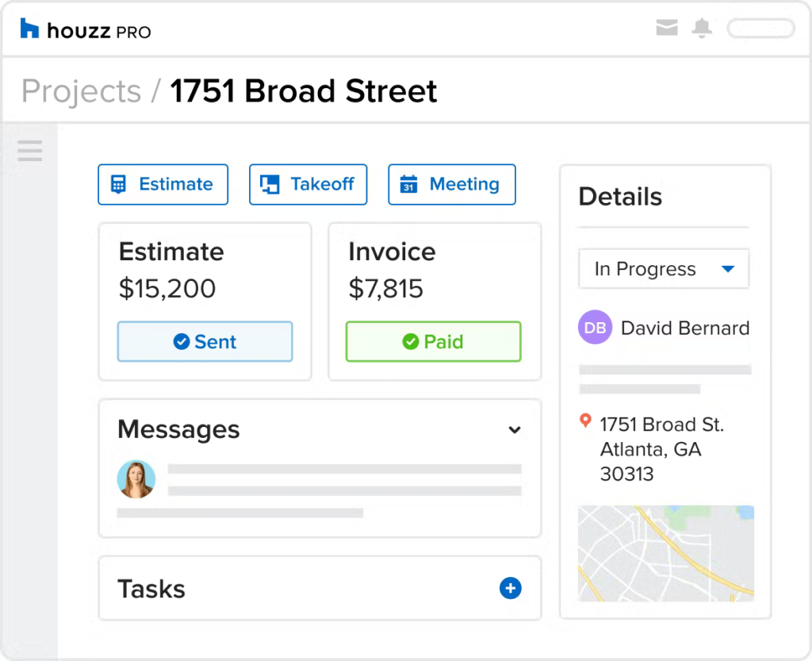Click the calendar icon on Meeting button
This screenshot has width=812, height=661.
tap(408, 184)
